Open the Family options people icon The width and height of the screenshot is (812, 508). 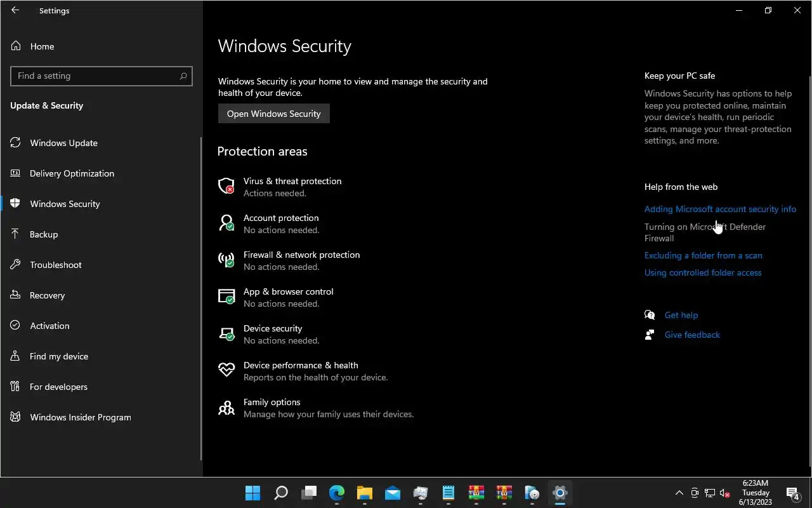coord(226,407)
